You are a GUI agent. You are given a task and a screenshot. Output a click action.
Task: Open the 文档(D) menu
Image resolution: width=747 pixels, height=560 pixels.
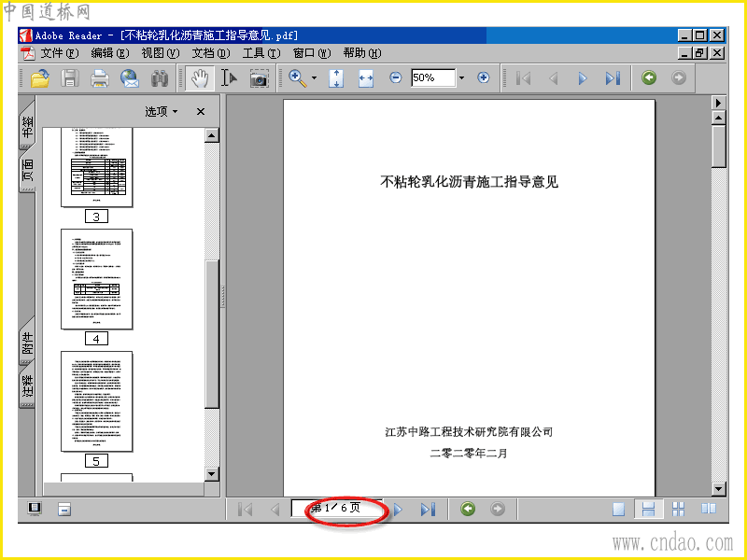click(211, 53)
